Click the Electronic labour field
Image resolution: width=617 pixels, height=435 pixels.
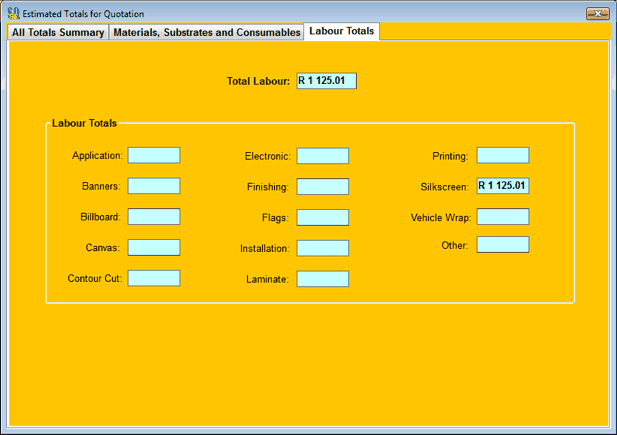point(323,156)
